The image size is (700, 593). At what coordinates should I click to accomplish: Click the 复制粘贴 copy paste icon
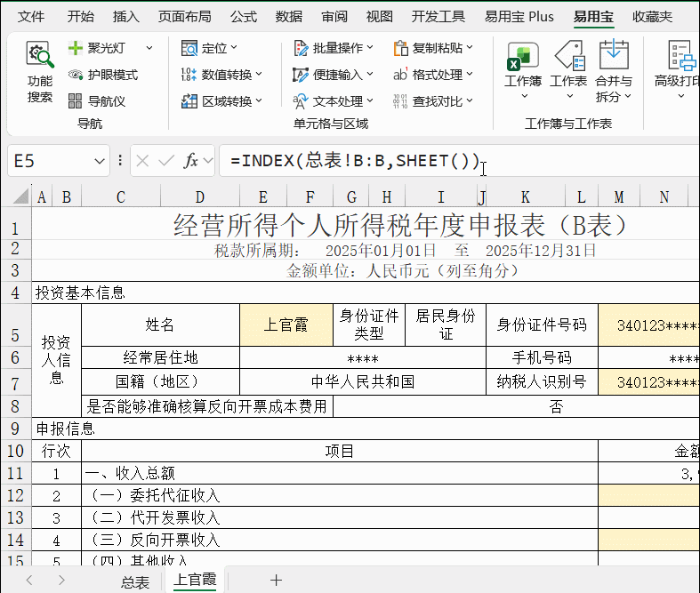(400, 48)
